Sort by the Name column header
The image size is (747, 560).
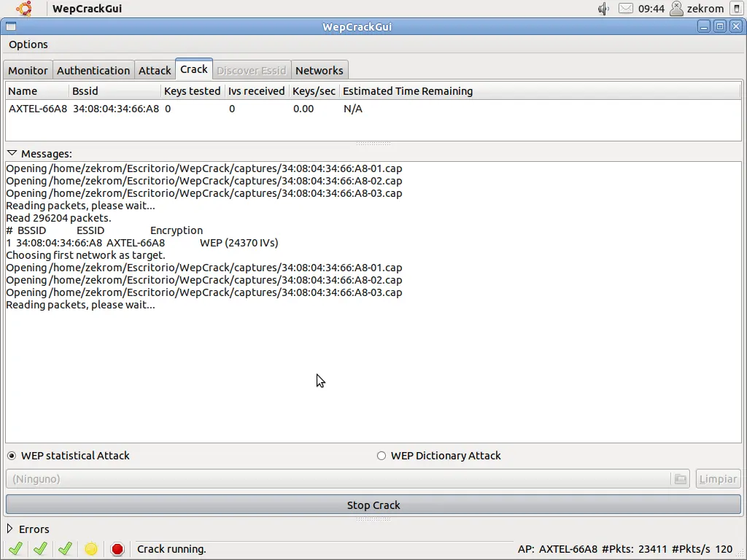[x=36, y=91]
